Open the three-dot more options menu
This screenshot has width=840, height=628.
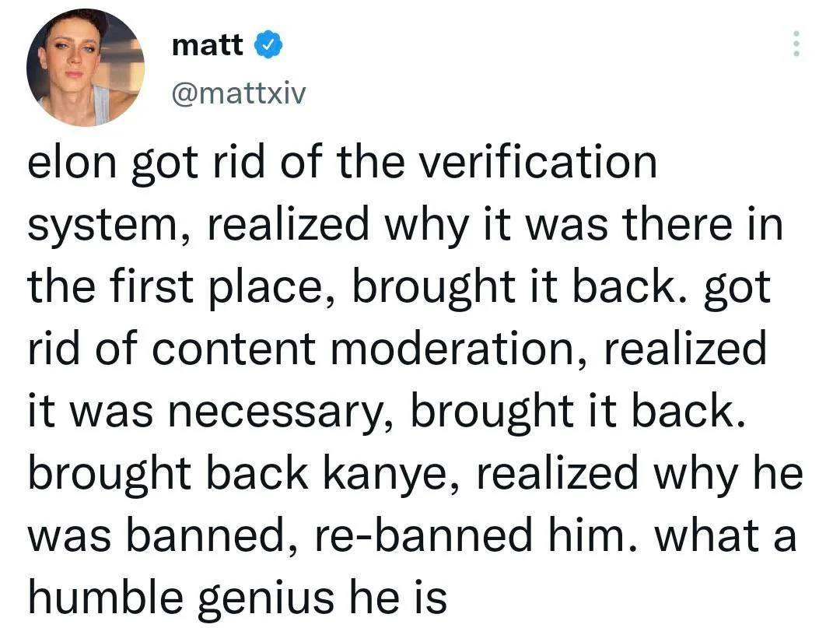point(795,44)
